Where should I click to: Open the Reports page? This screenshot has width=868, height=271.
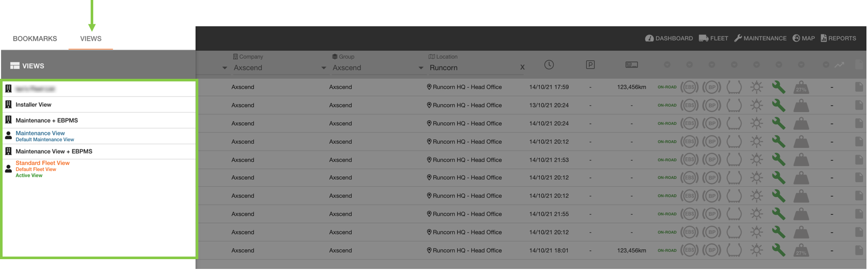point(838,38)
